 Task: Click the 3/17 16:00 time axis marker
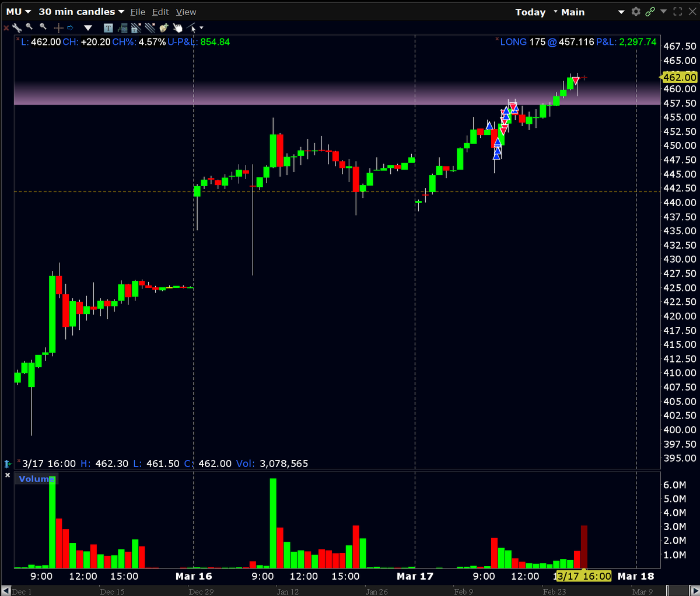coord(584,576)
